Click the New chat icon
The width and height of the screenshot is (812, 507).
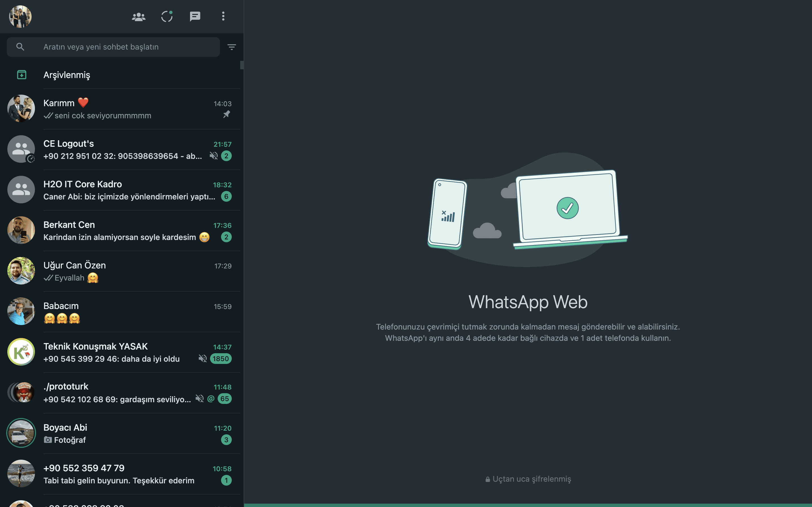click(195, 16)
